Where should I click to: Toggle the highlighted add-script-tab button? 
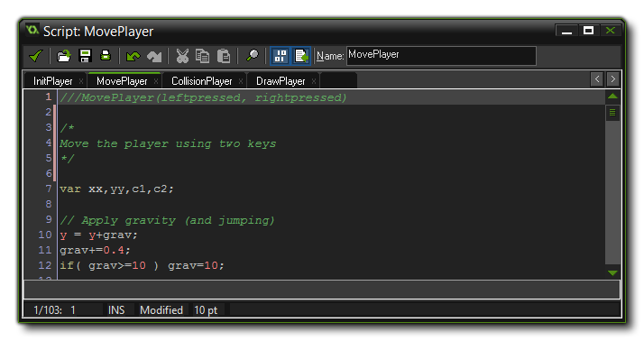coord(301,56)
